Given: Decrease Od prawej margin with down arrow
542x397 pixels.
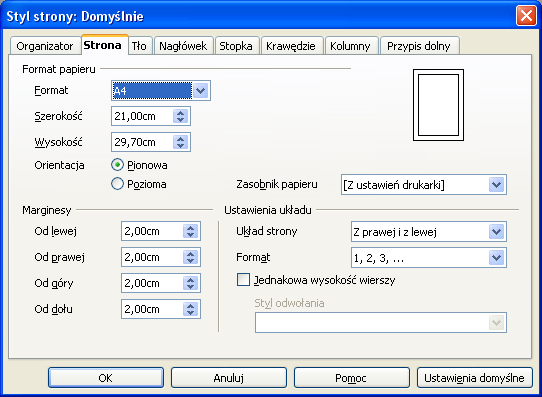Looking at the screenshot, I should (190, 261).
